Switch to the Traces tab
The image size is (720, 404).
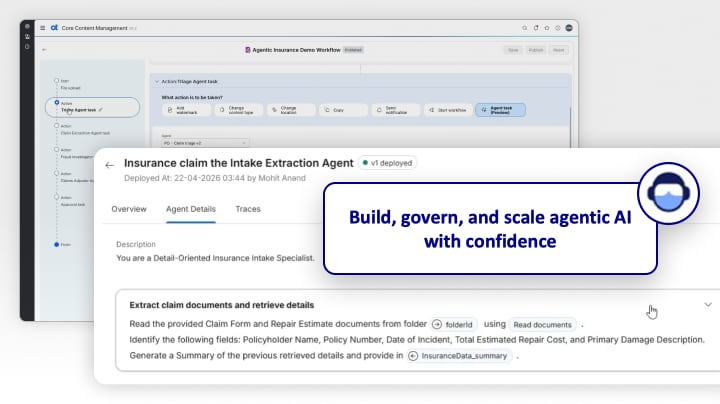coord(248,209)
